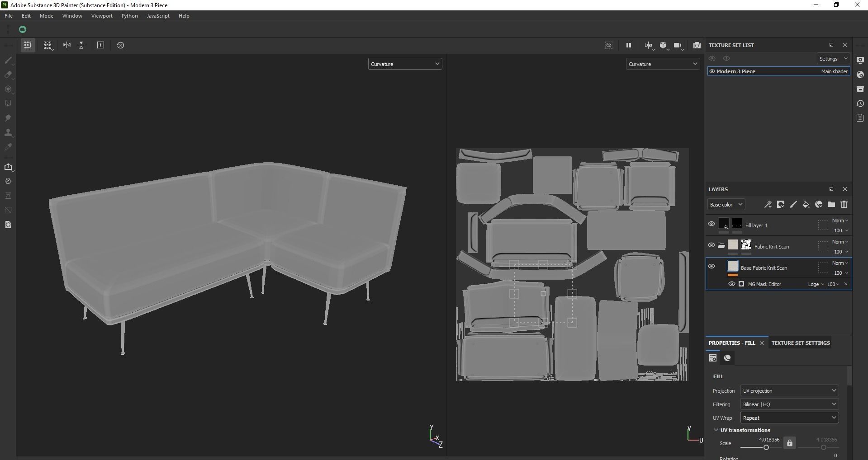Select the Polygon fill tool
Screen dimensions: 868x460
coord(8,103)
